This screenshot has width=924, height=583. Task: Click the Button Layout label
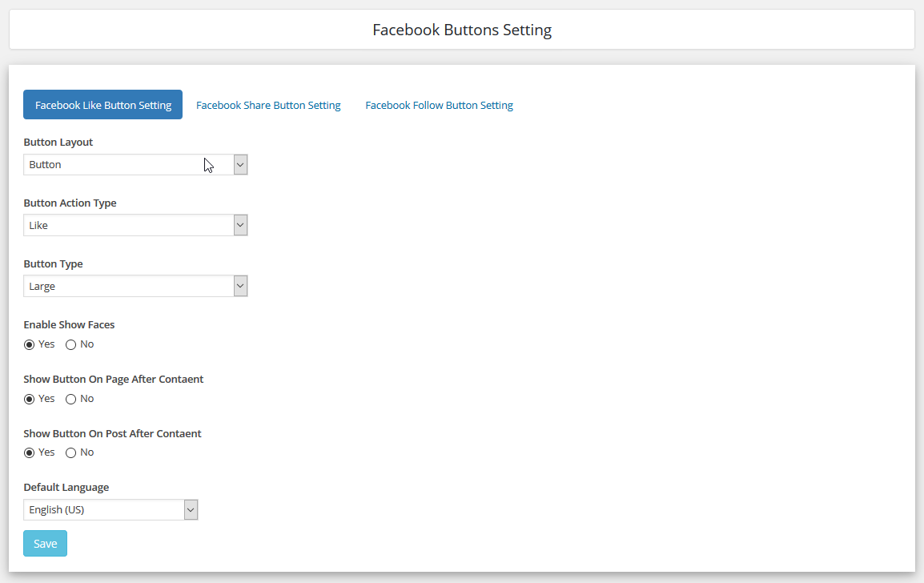(x=58, y=142)
